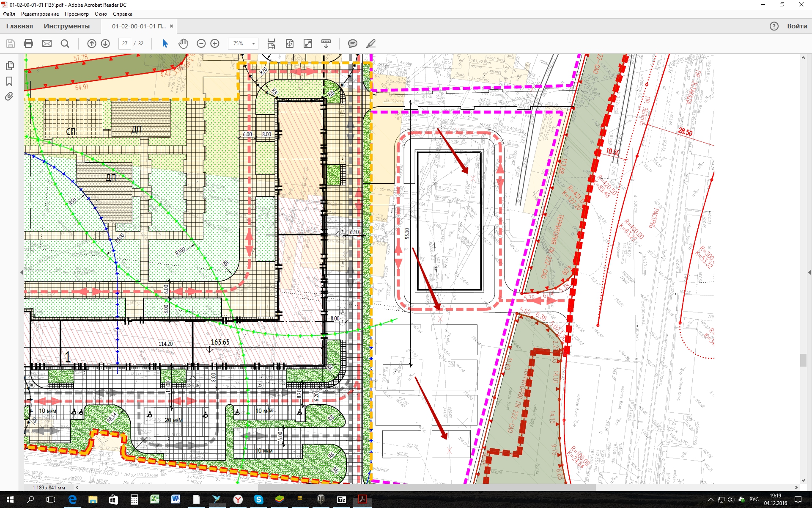This screenshot has width=812, height=508.
Task: Expand the right tools pane arrow
Action: click(809, 273)
